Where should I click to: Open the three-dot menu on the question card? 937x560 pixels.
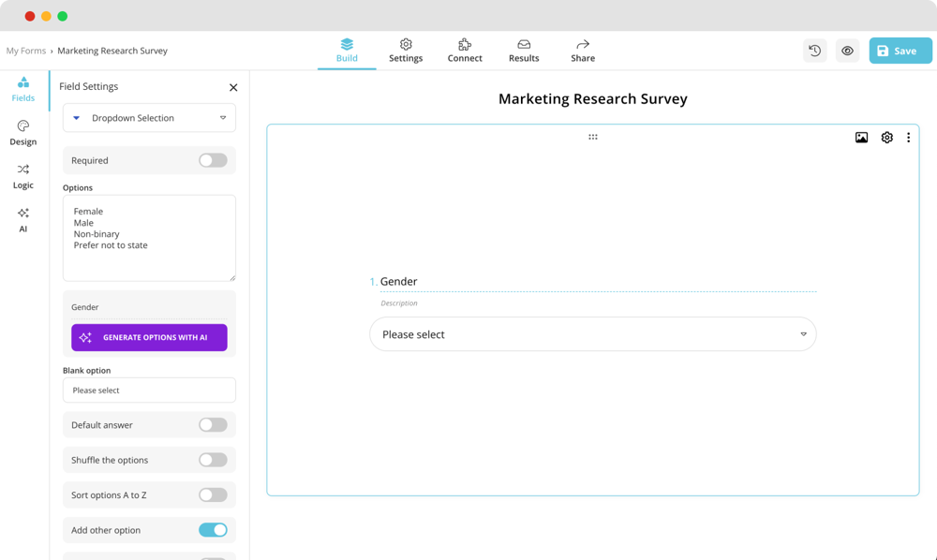click(x=907, y=137)
